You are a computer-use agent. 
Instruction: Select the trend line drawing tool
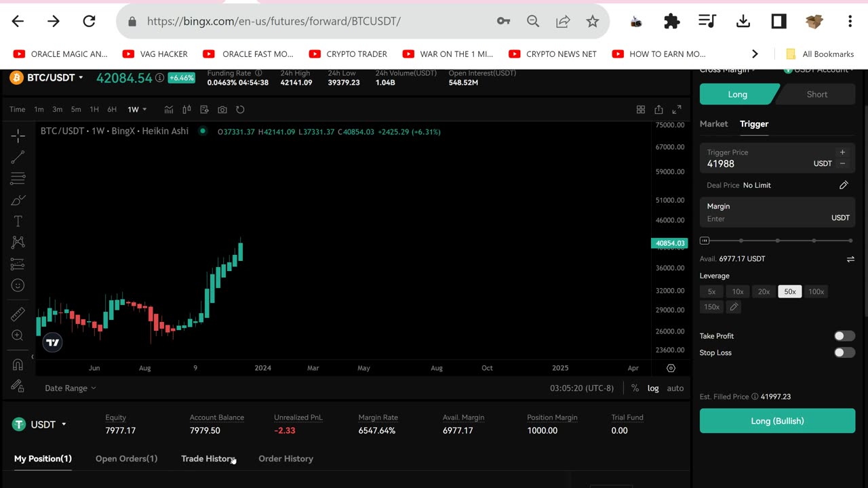pos(18,157)
